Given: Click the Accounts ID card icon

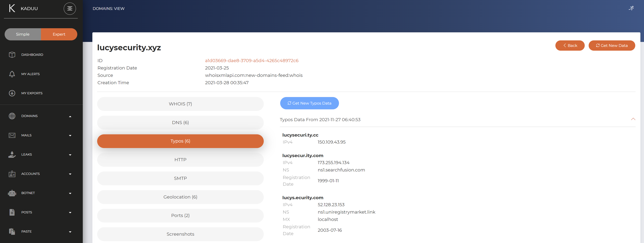Looking at the screenshot, I should [12, 174].
